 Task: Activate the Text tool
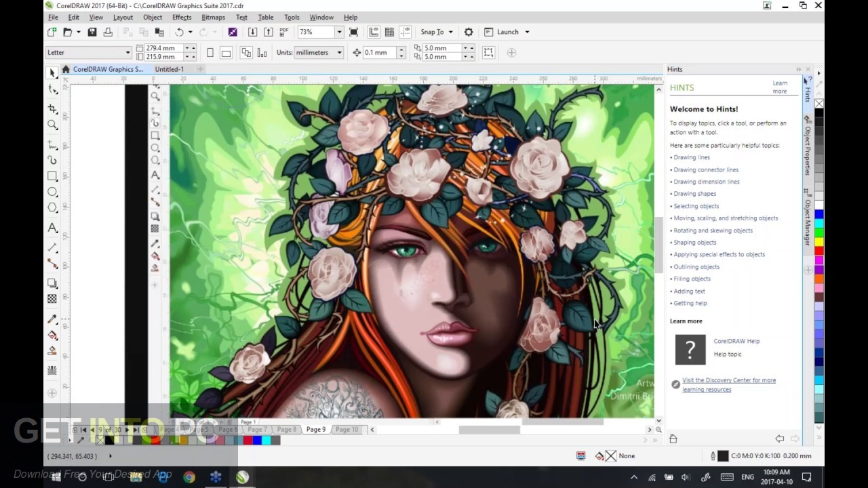52,228
